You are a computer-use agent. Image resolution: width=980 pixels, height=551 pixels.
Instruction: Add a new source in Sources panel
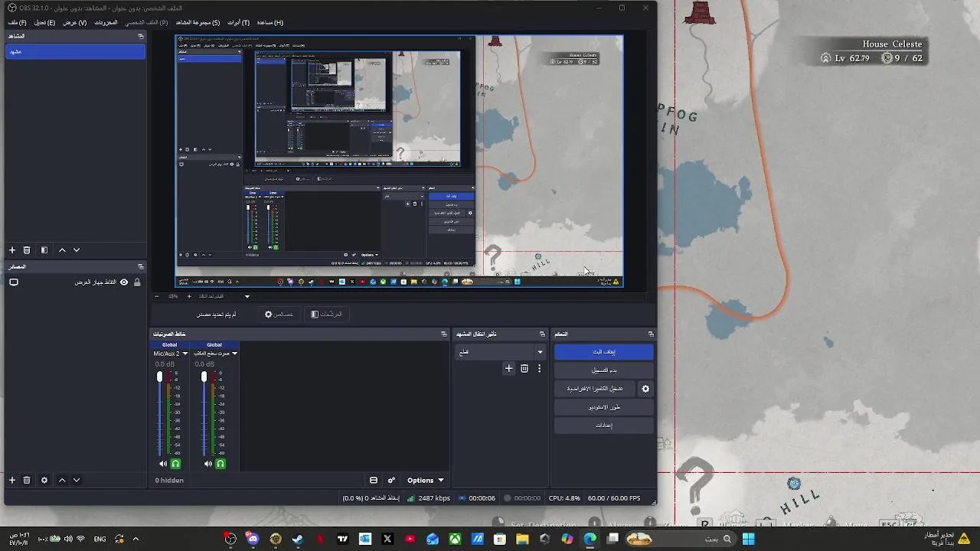coord(12,481)
